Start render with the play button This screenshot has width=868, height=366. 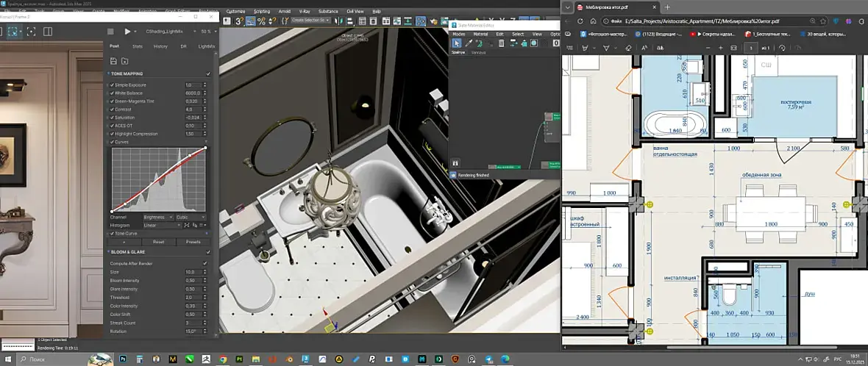pos(127,32)
